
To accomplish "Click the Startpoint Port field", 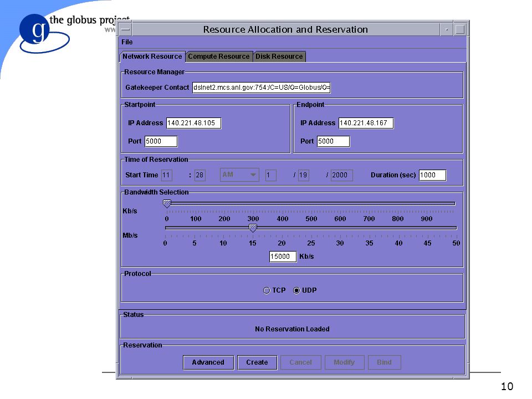I will point(161,141).
